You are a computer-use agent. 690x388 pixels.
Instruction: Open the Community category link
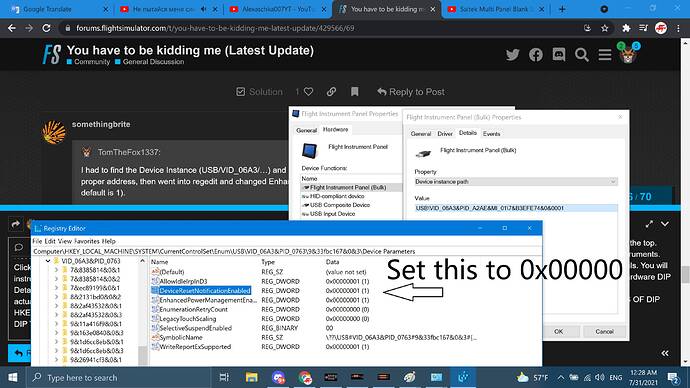[92, 62]
